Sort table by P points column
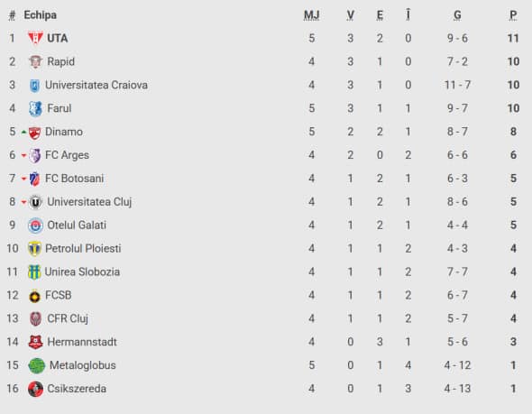 click(x=513, y=15)
